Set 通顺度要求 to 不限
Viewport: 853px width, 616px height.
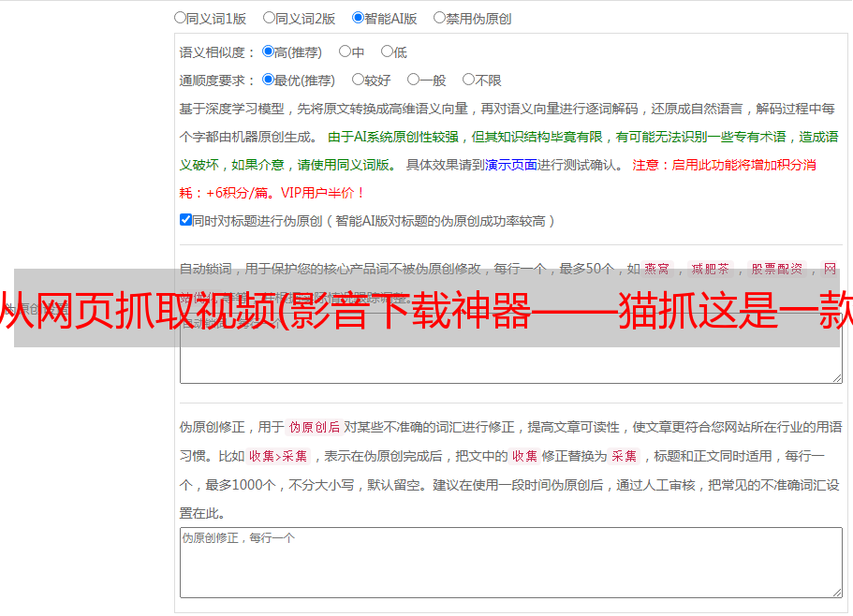[x=468, y=80]
